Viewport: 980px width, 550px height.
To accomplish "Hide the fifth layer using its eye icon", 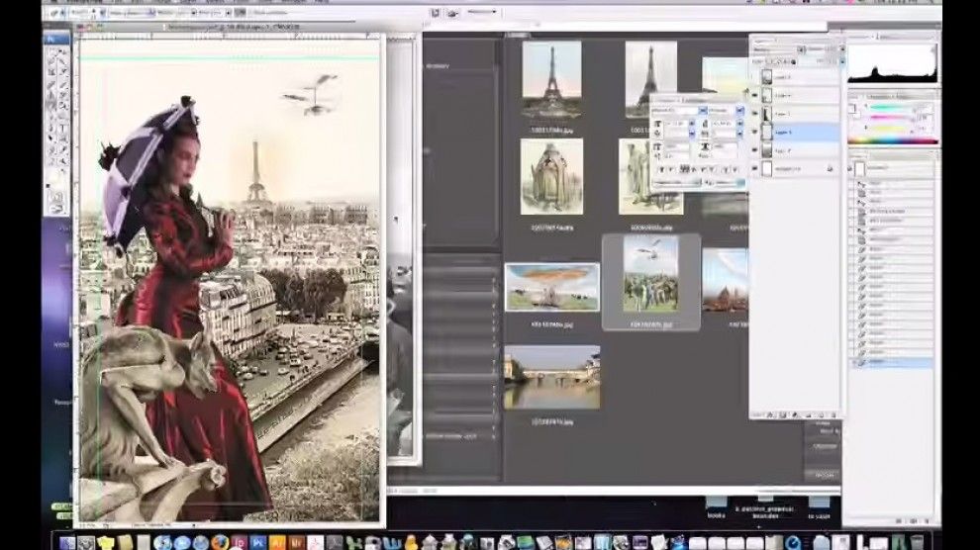I will pos(754,150).
